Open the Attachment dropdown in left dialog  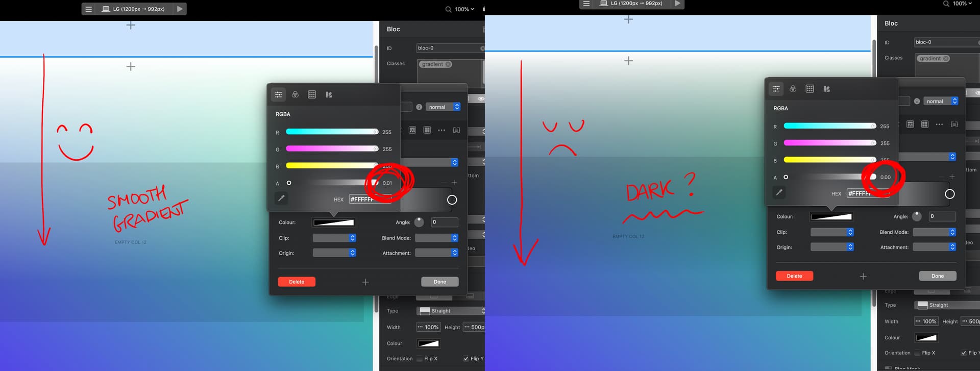click(x=436, y=253)
